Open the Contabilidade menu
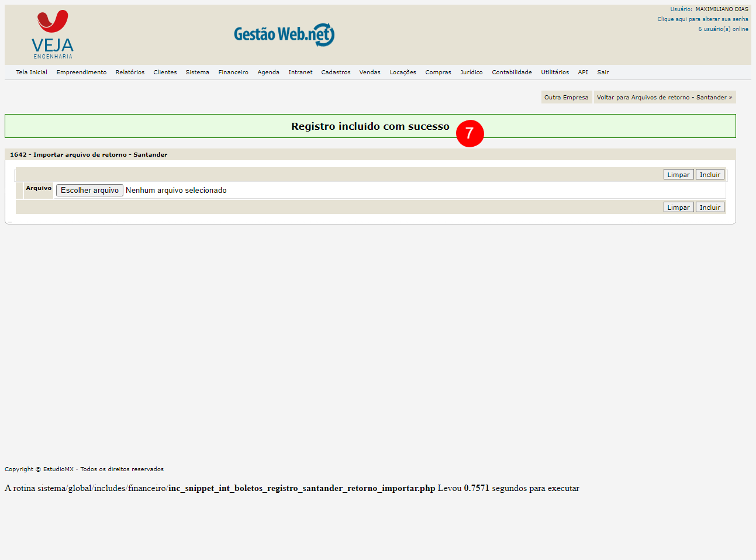The height and width of the screenshot is (560, 756). click(x=512, y=72)
